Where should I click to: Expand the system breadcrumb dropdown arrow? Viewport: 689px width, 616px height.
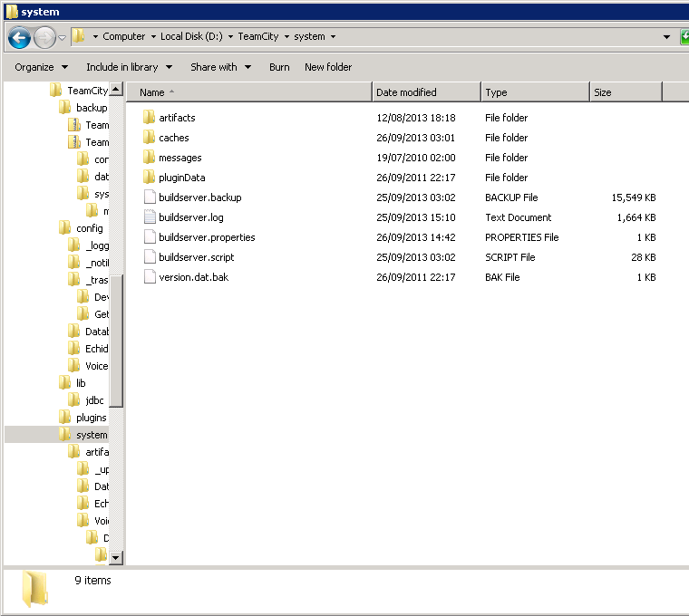(x=333, y=37)
